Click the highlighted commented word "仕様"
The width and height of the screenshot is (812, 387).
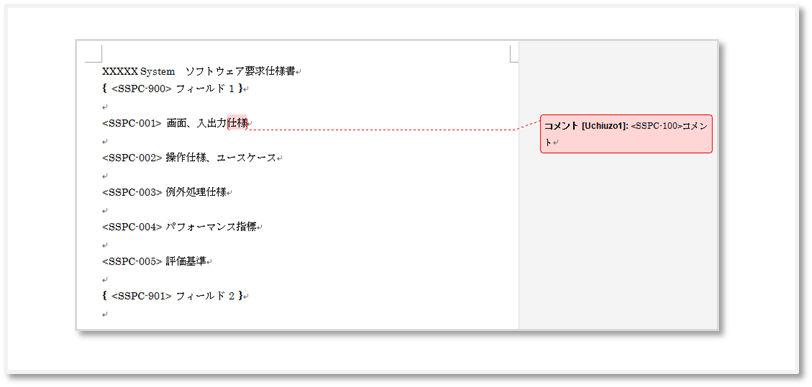[237, 123]
